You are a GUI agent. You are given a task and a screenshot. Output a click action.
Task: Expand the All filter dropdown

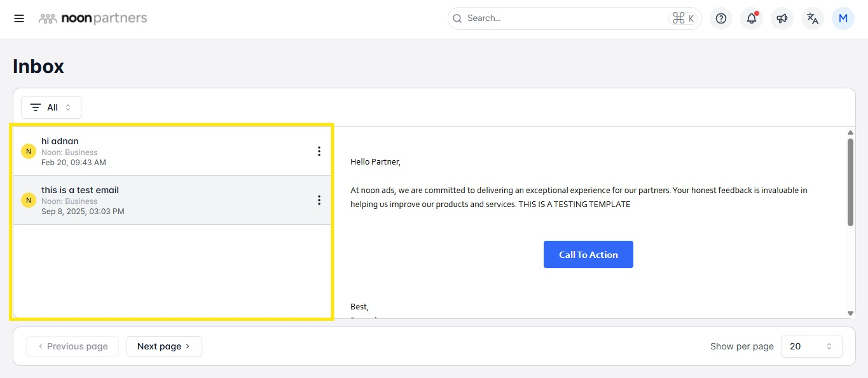51,107
